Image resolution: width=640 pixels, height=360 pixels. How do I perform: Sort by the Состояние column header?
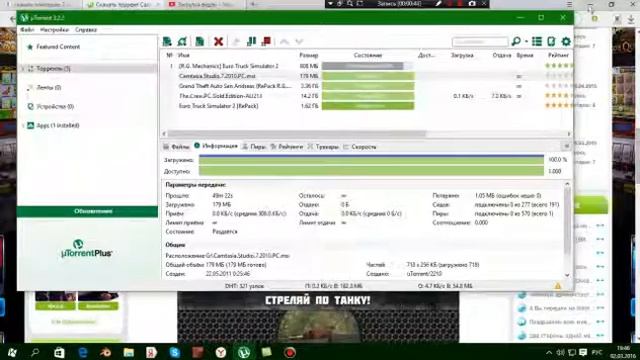point(368,55)
